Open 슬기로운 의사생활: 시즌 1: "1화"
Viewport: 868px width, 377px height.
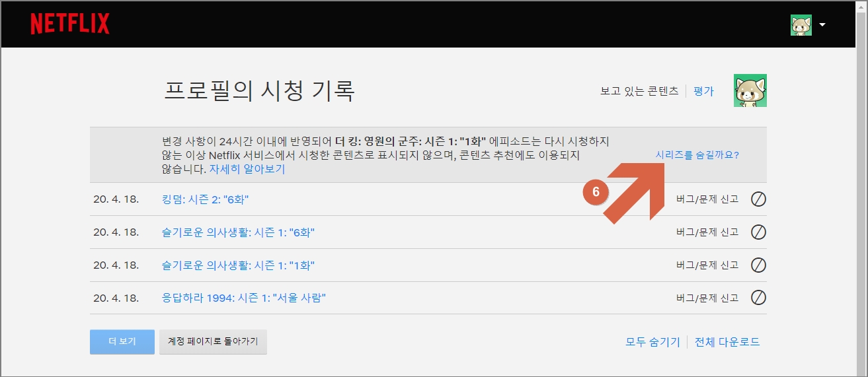coord(238,265)
